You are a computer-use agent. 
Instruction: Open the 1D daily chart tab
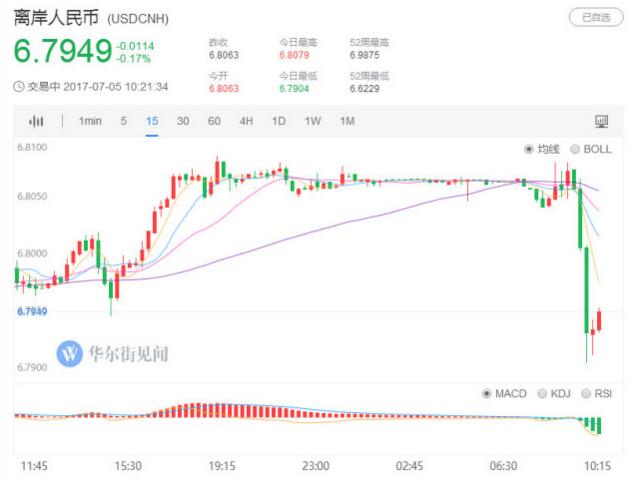point(279,121)
